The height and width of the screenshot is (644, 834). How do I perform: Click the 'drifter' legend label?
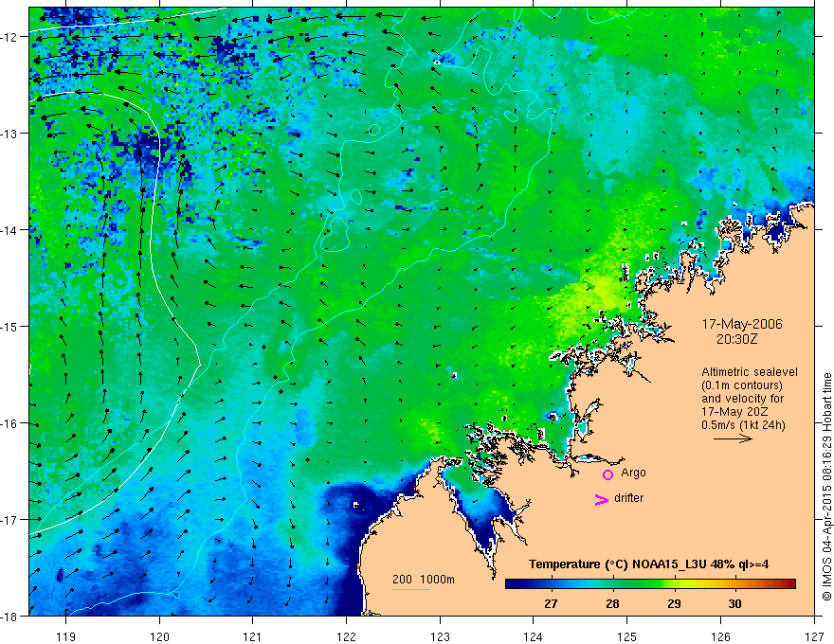click(628, 498)
